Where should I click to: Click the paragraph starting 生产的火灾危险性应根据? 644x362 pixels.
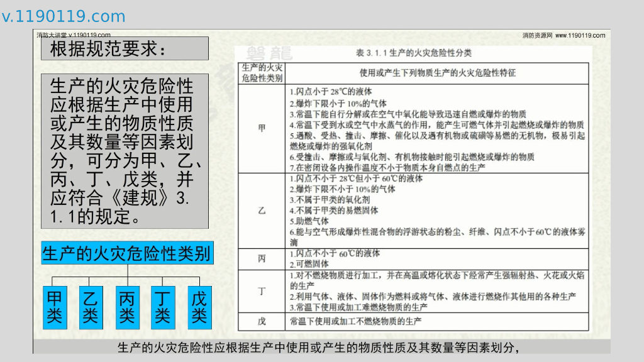(125, 151)
